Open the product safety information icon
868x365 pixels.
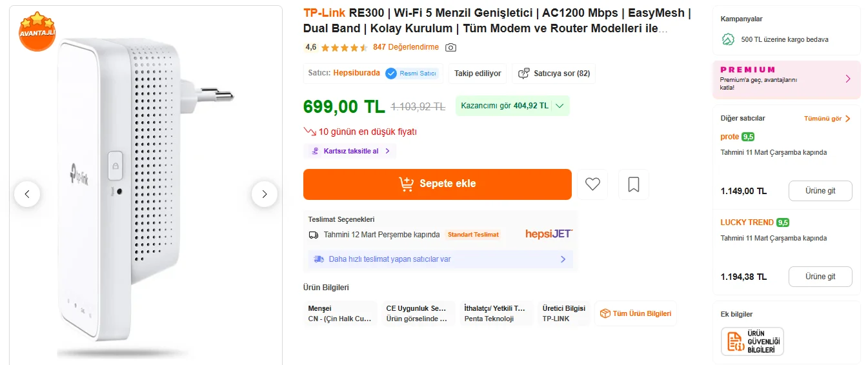(752, 341)
